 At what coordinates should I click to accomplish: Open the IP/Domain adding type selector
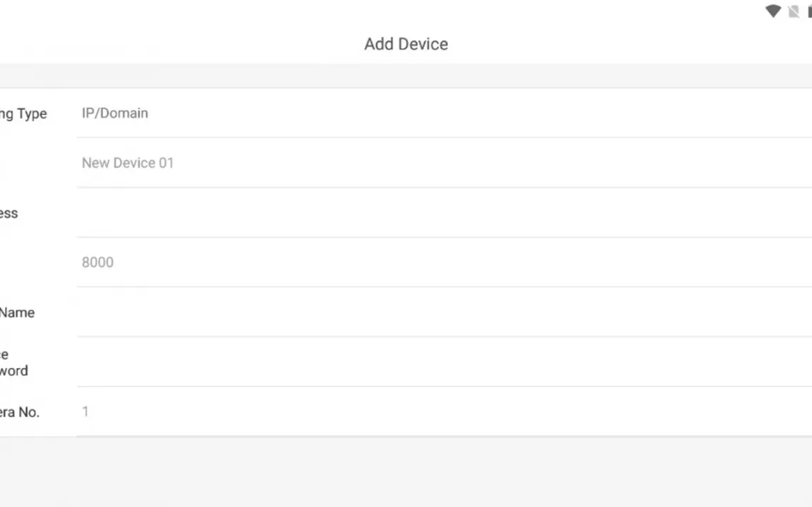point(115,113)
